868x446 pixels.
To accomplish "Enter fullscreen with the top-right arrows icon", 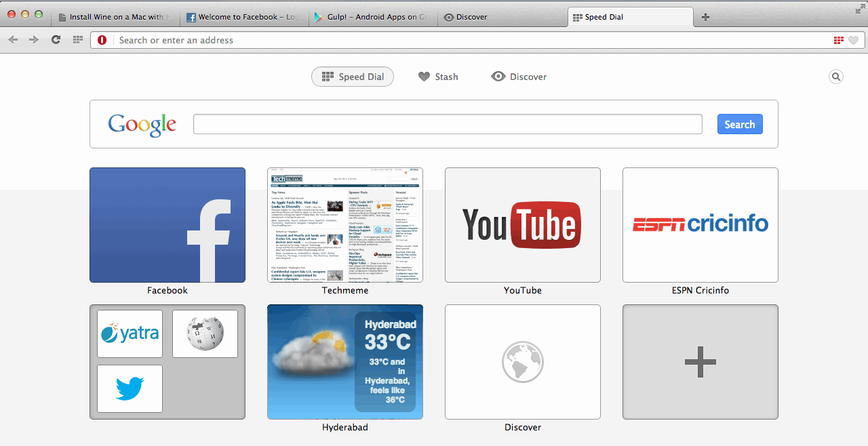I will click(859, 9).
